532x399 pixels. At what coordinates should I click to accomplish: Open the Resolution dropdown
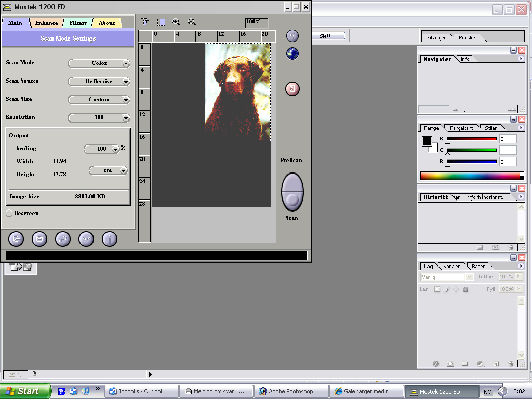(x=99, y=118)
